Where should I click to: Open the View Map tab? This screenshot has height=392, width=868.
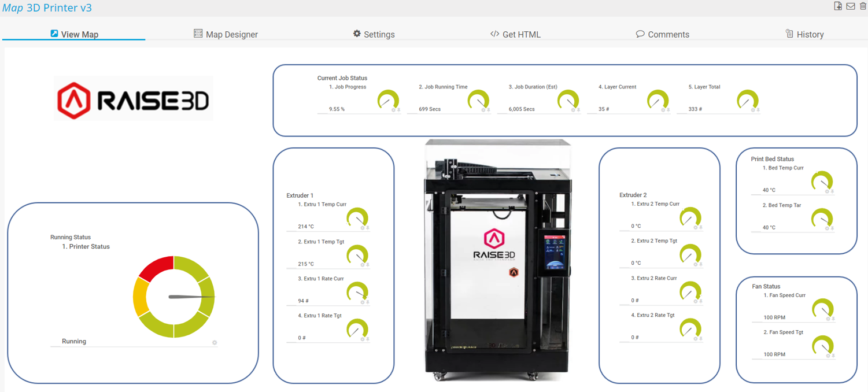(74, 34)
